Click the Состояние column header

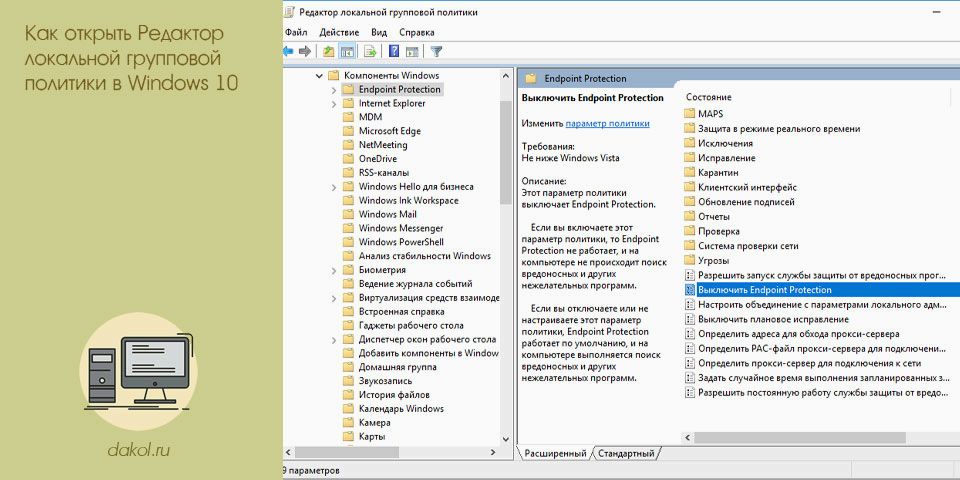708,97
